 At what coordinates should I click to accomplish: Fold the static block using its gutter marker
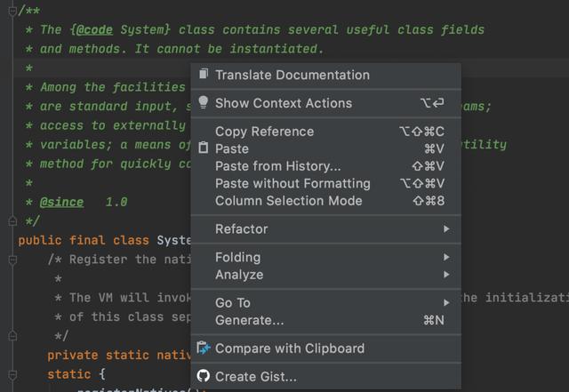(x=12, y=374)
